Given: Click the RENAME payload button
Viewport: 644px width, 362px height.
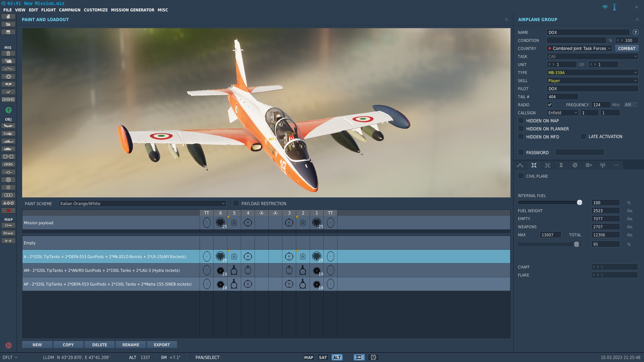Looking at the screenshot, I should tap(131, 345).
